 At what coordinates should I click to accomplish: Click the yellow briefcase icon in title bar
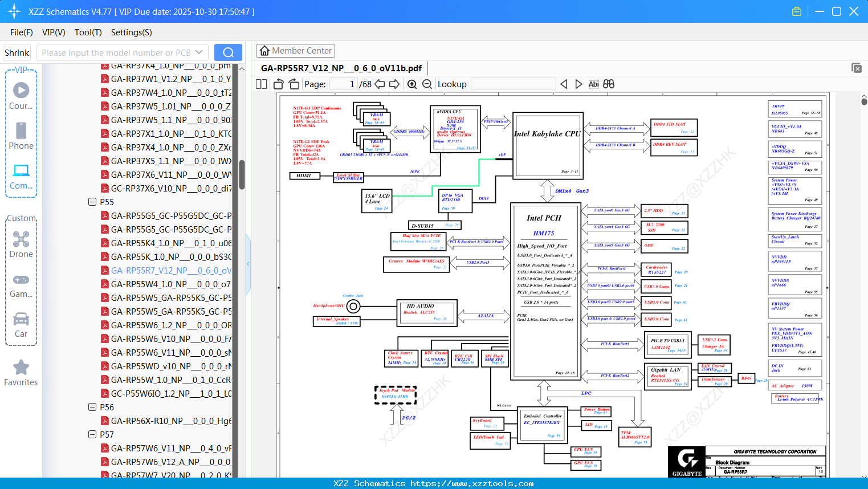pyautogui.click(x=797, y=11)
